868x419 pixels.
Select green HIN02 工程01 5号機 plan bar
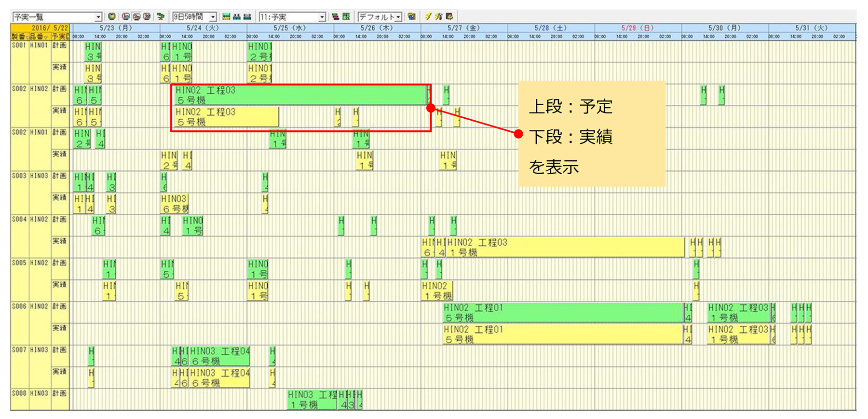point(563,312)
